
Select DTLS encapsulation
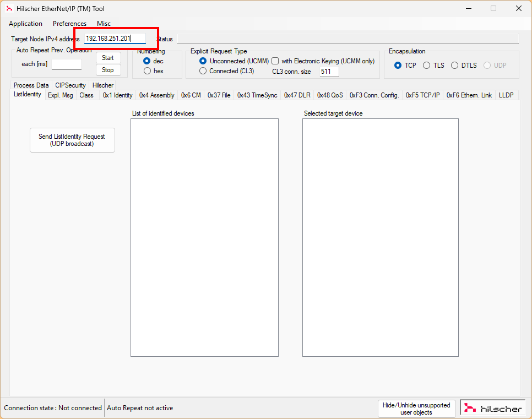pyautogui.click(x=464, y=66)
